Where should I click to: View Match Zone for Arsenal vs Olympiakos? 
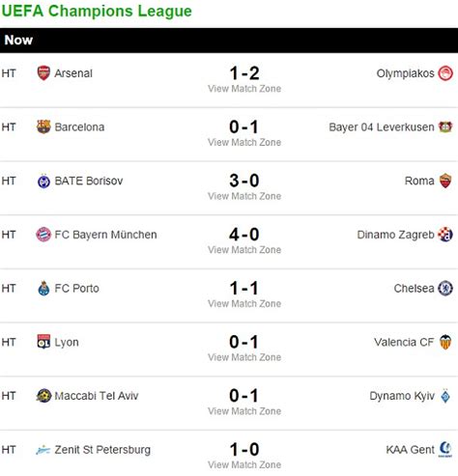pyautogui.click(x=244, y=89)
